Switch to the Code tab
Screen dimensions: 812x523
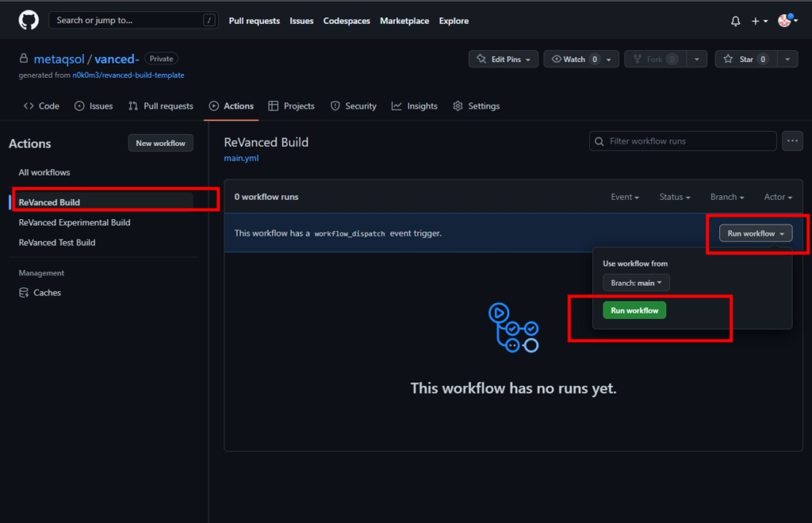click(x=41, y=106)
